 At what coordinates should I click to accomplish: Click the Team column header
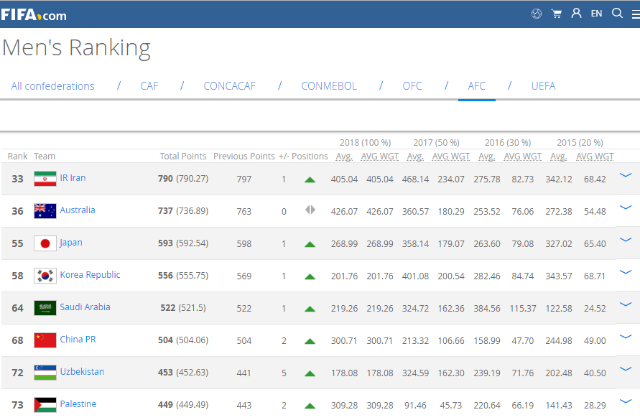pyautogui.click(x=44, y=156)
